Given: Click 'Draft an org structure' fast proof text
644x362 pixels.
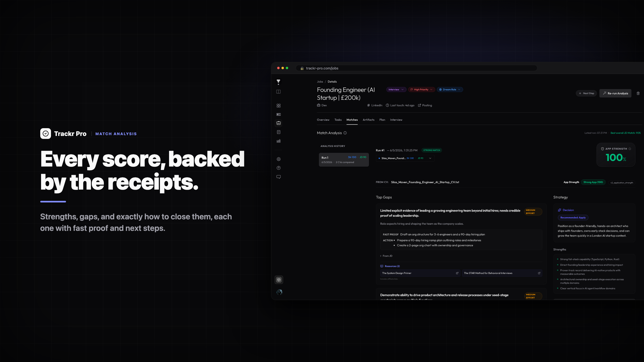Looking at the screenshot, I should point(442,235).
